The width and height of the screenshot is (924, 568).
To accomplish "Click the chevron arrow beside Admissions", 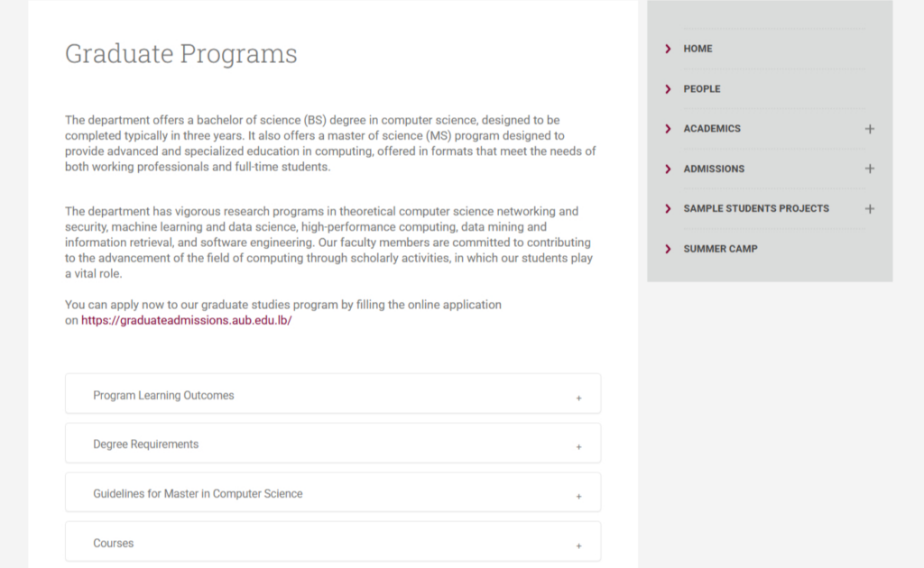I will point(668,169).
